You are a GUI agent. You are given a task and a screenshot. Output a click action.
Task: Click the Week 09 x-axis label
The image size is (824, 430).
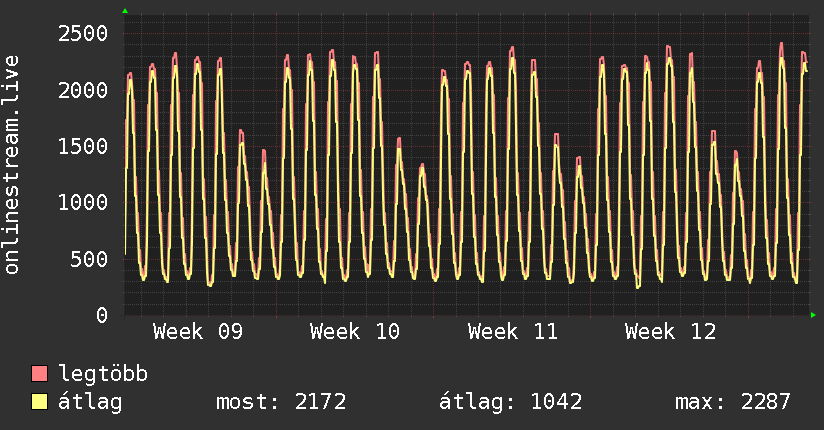tap(198, 332)
